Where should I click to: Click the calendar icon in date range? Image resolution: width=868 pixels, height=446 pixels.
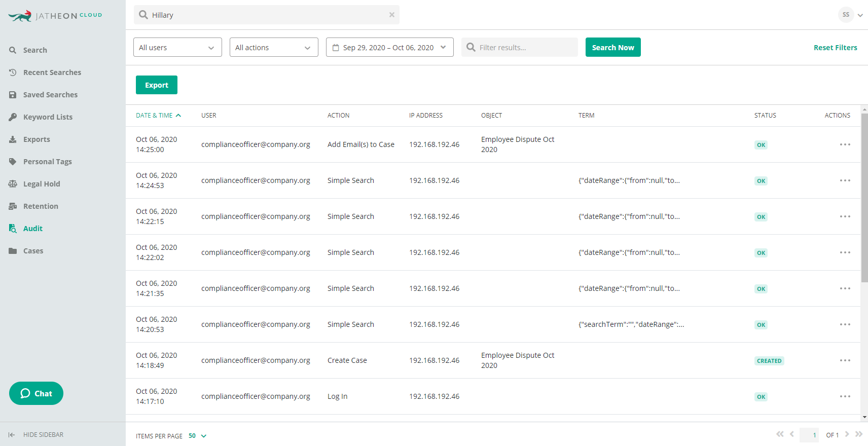(x=336, y=48)
